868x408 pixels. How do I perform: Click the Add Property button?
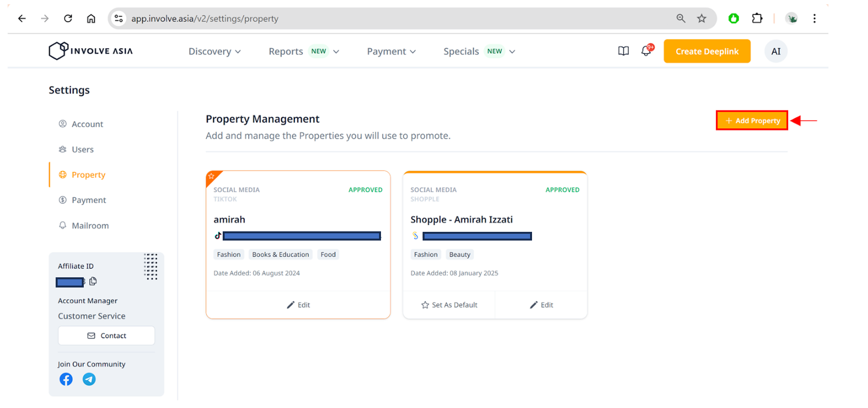tap(752, 121)
